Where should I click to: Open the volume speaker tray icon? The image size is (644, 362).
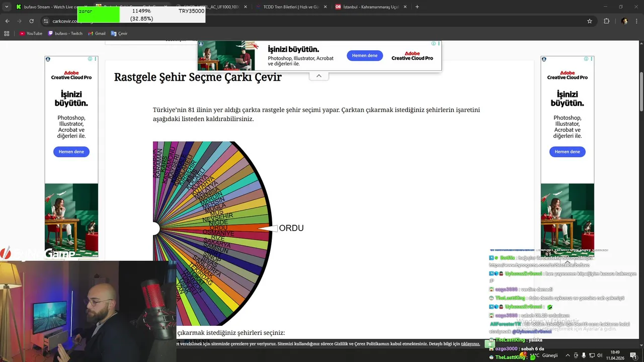pyautogui.click(x=600, y=355)
